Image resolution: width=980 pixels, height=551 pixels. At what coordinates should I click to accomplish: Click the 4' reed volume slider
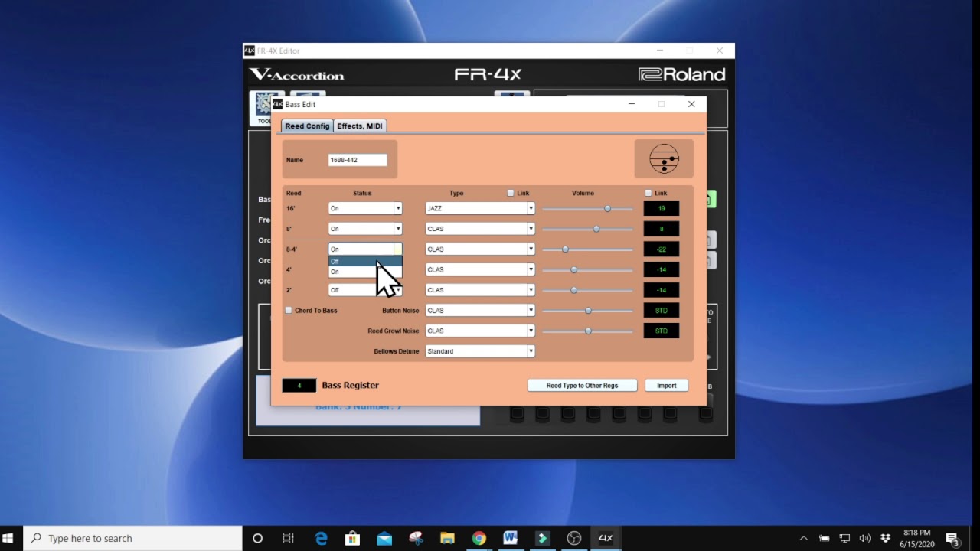pyautogui.click(x=588, y=269)
